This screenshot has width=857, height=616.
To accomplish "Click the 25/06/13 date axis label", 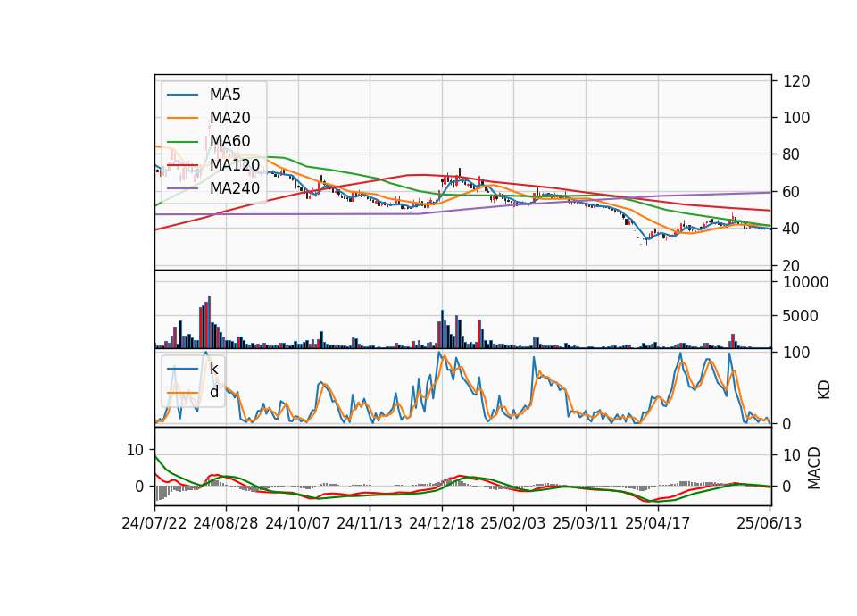I will click(769, 523).
